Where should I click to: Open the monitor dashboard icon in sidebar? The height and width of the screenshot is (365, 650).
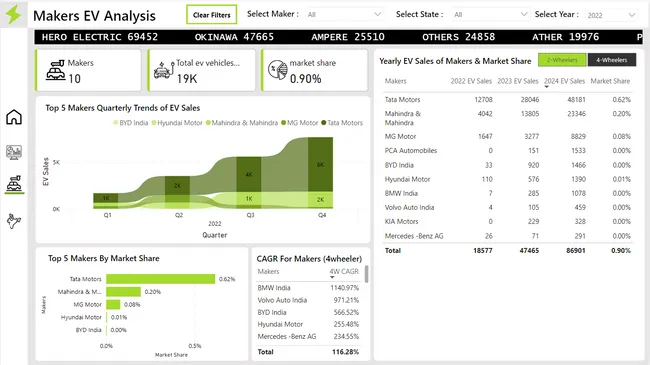tap(14, 152)
